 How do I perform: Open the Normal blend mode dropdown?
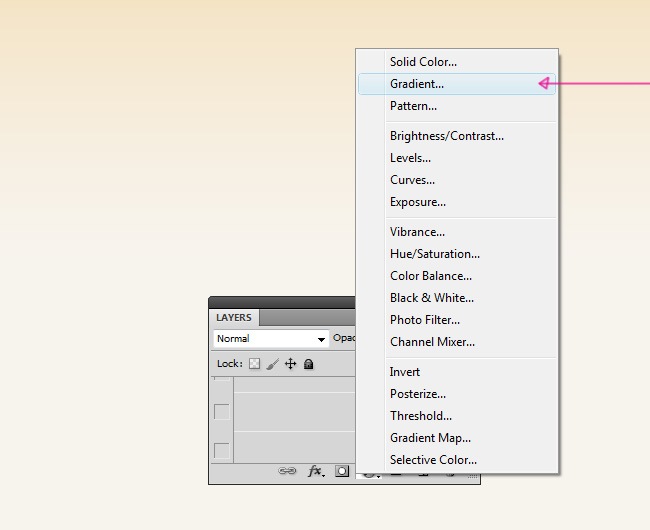[271, 339]
